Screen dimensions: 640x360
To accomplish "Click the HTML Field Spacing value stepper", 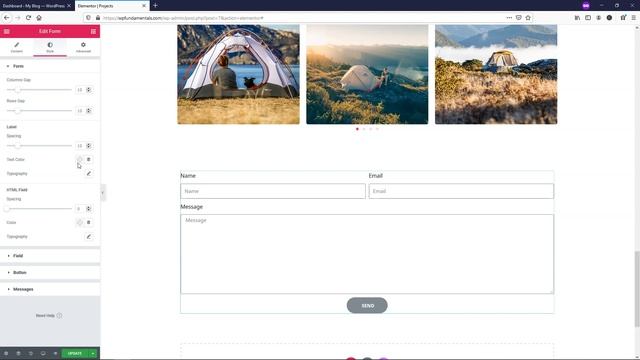I will click(89, 209).
